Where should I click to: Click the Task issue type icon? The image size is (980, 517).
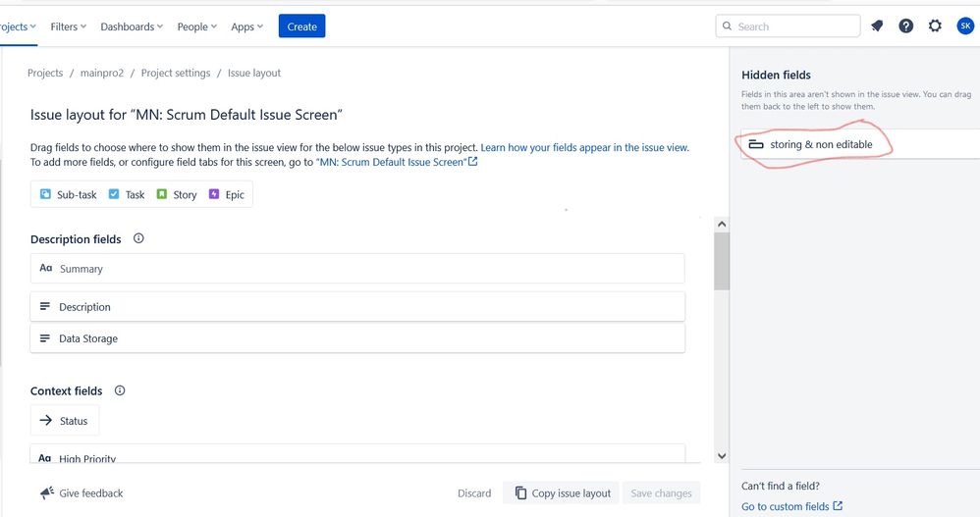point(114,194)
